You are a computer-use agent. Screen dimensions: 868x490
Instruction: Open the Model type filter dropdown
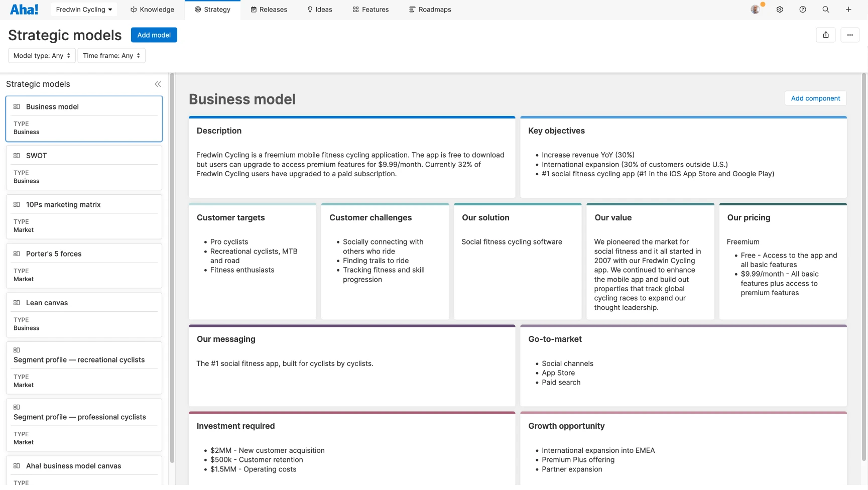point(41,55)
